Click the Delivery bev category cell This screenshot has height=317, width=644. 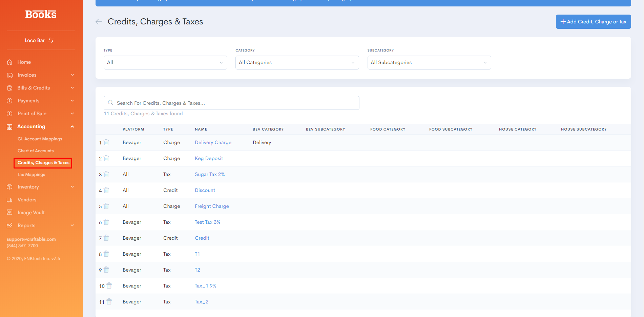coord(262,142)
